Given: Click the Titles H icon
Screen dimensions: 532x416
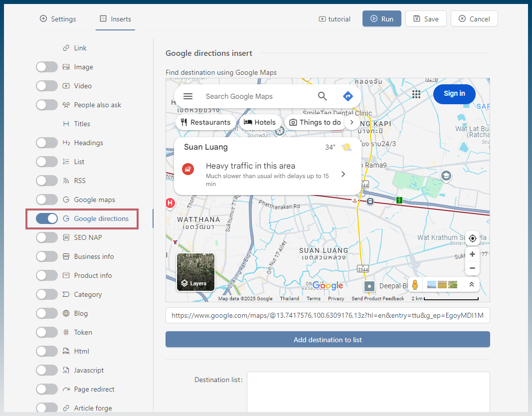Looking at the screenshot, I should pos(66,124).
